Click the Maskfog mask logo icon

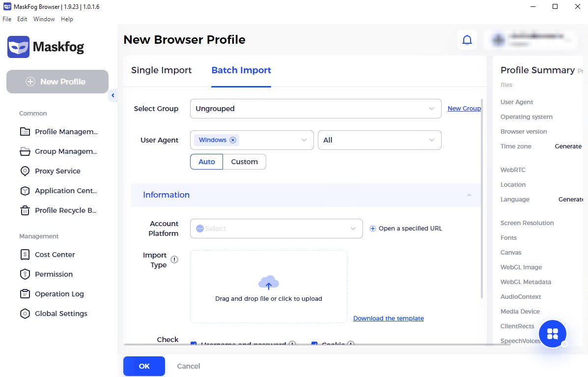18,47
